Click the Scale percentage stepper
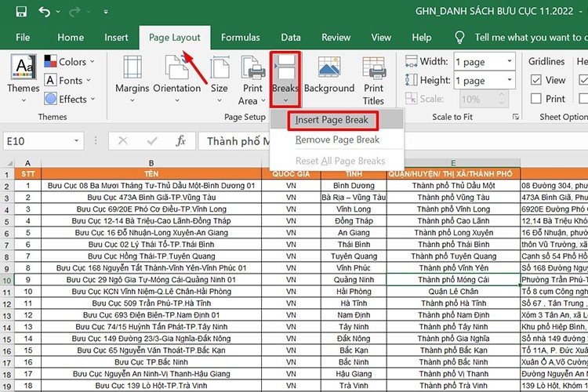Screen dimensions: 588x392 click(502, 99)
